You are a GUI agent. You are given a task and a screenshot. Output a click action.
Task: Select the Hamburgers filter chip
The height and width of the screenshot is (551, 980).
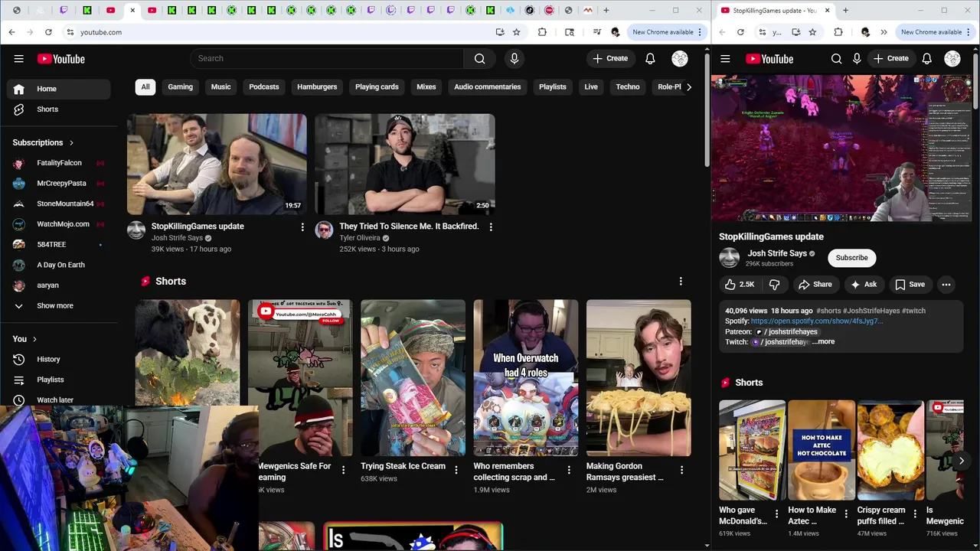tap(317, 86)
